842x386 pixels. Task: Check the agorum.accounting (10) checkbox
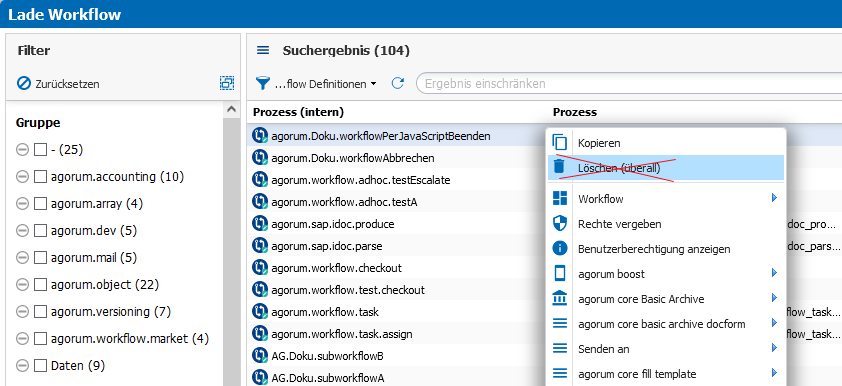click(40, 177)
